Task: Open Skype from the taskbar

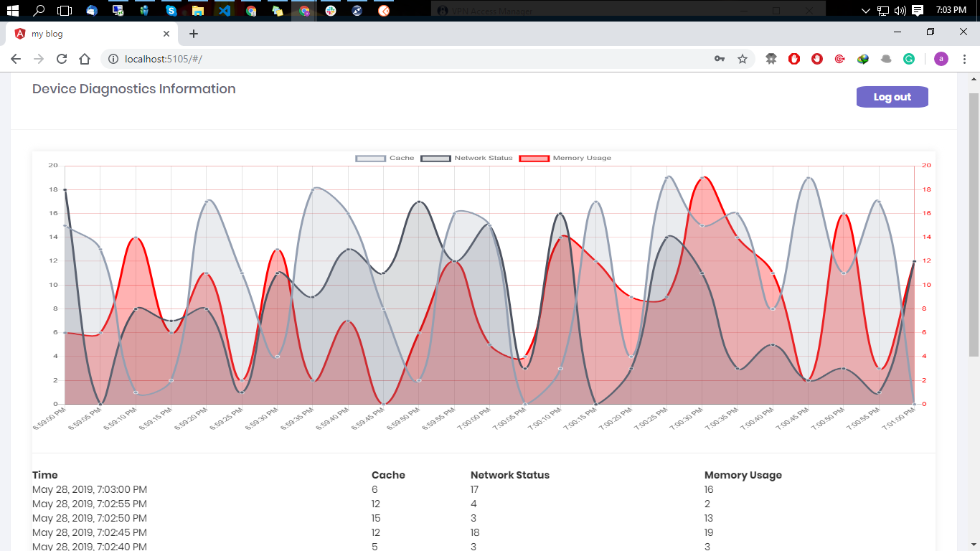Action: [171, 11]
